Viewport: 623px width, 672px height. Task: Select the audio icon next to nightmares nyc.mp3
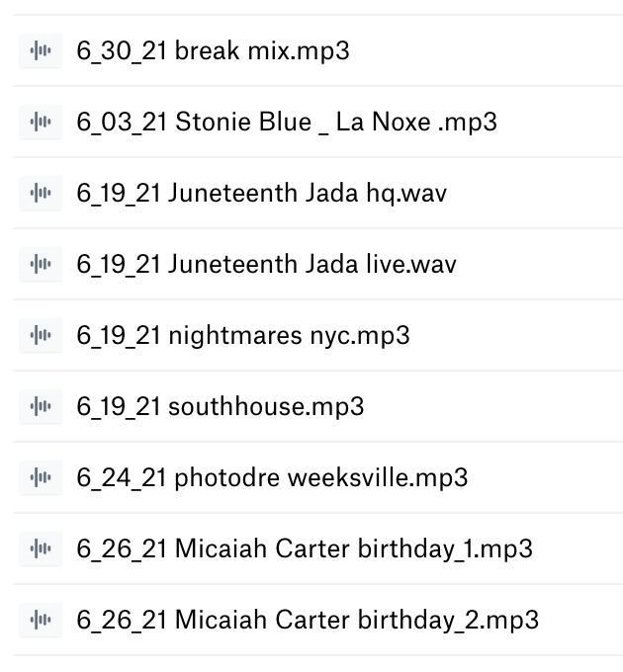pos(41,336)
